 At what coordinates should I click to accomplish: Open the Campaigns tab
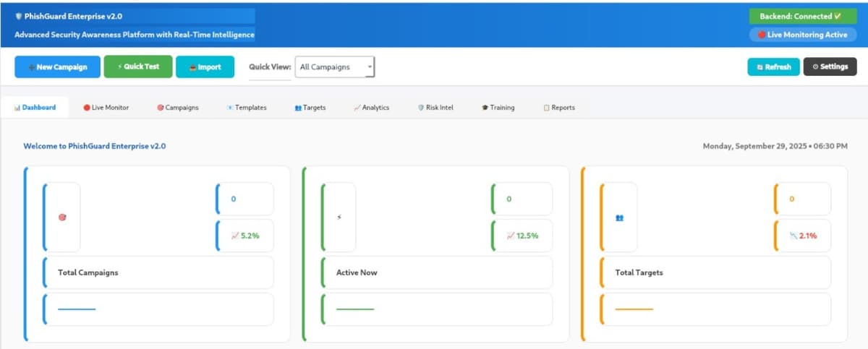[178, 108]
